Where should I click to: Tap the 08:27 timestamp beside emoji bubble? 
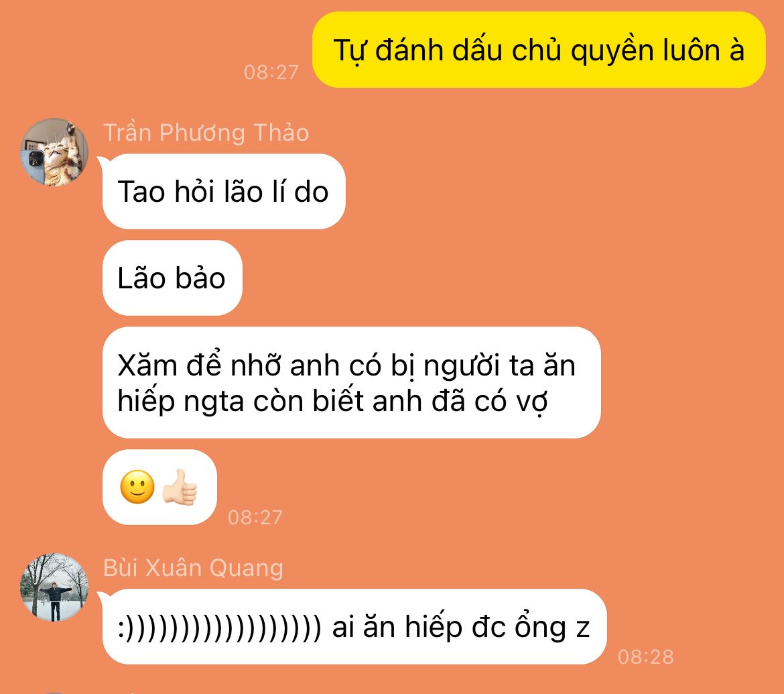(x=255, y=518)
